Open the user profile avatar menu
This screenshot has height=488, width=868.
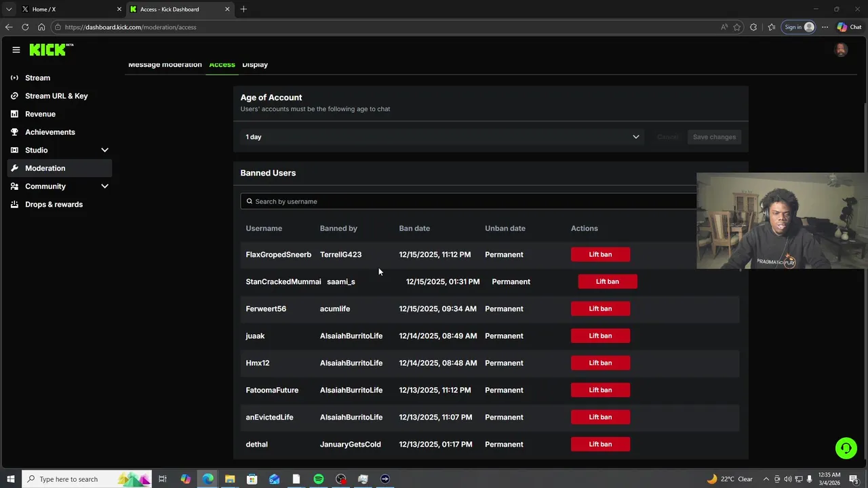(841, 49)
